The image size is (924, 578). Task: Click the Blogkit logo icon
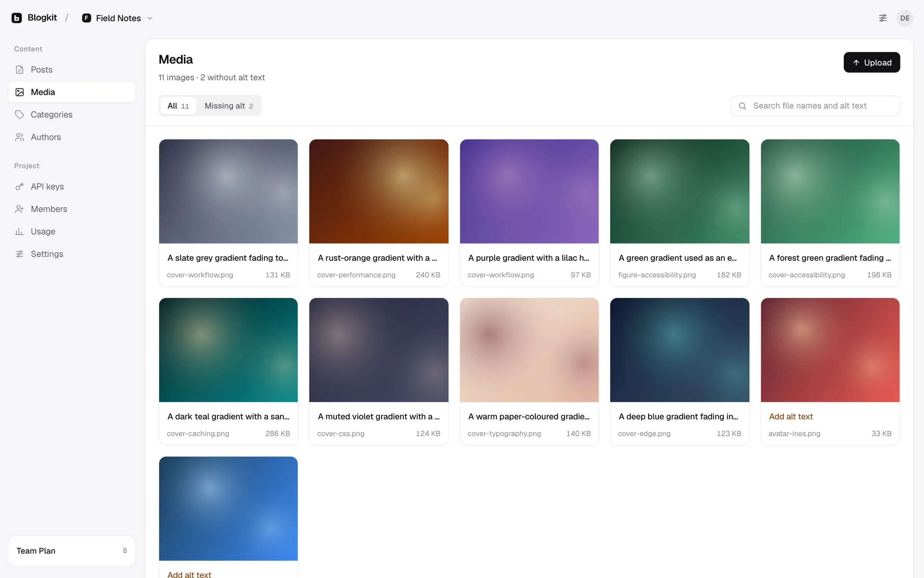[x=17, y=18]
